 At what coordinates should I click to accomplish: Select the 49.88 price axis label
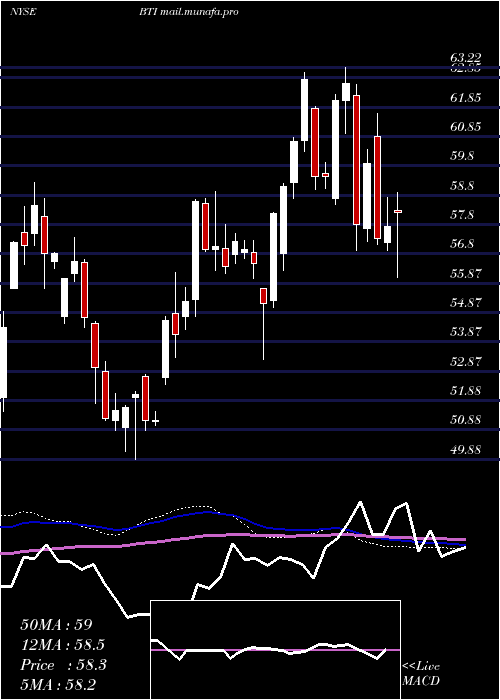[x=466, y=450]
